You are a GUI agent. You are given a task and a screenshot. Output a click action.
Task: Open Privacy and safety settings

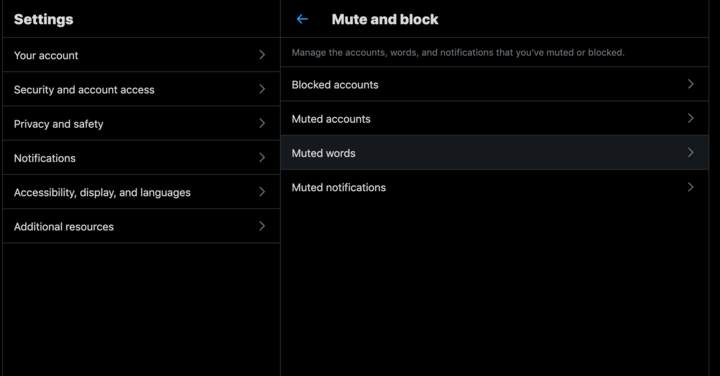point(141,123)
